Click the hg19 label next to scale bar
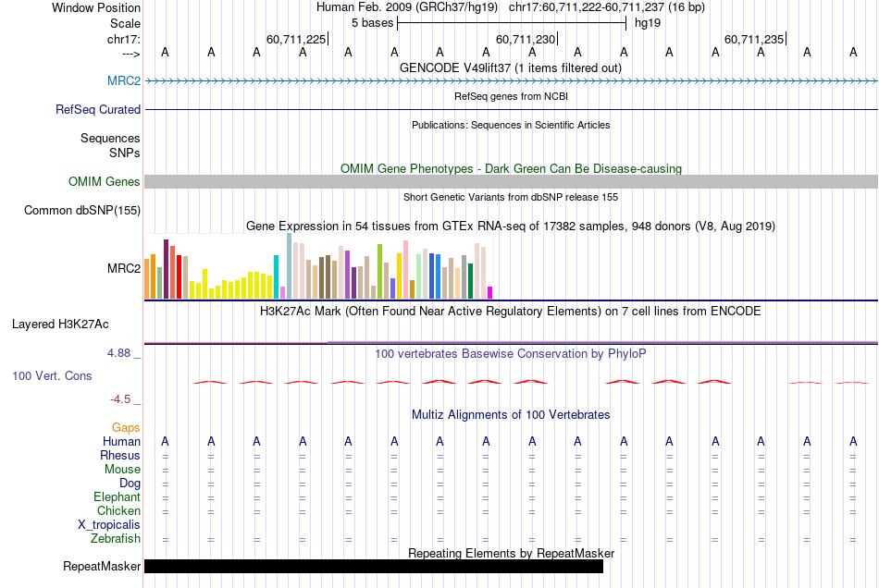Image resolution: width=879 pixels, height=588 pixels. tap(648, 23)
